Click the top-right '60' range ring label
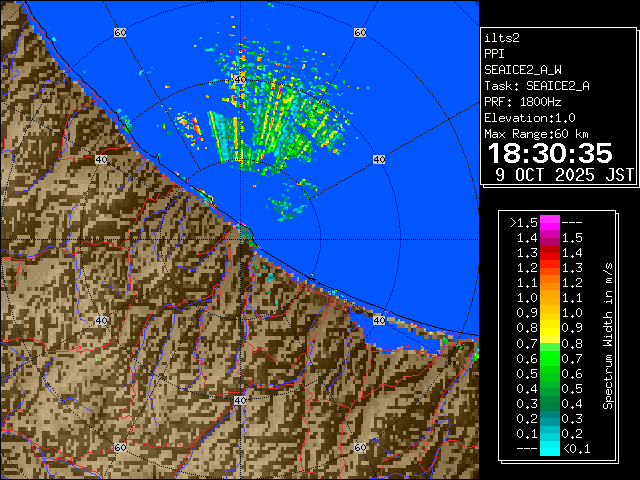The image size is (640, 480). click(x=359, y=32)
